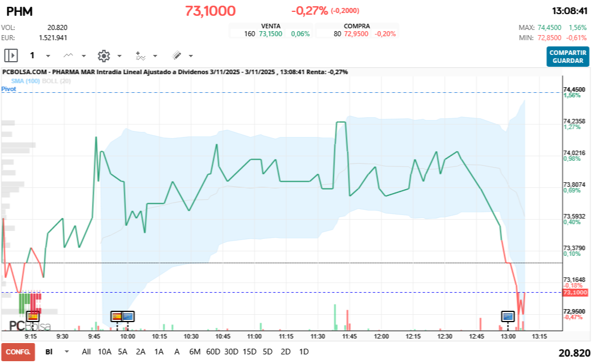Select the drawing pencil tool icon
The image size is (598, 364).
click(176, 55)
